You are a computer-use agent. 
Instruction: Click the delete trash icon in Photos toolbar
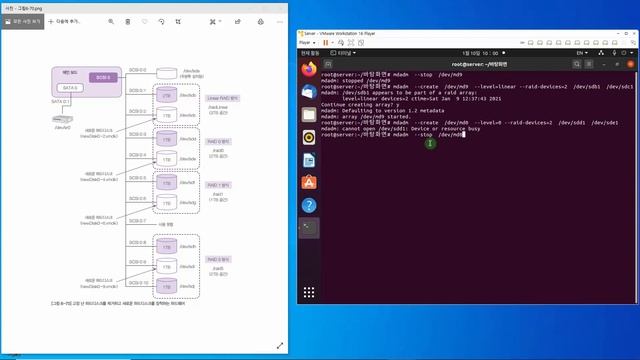point(128,22)
